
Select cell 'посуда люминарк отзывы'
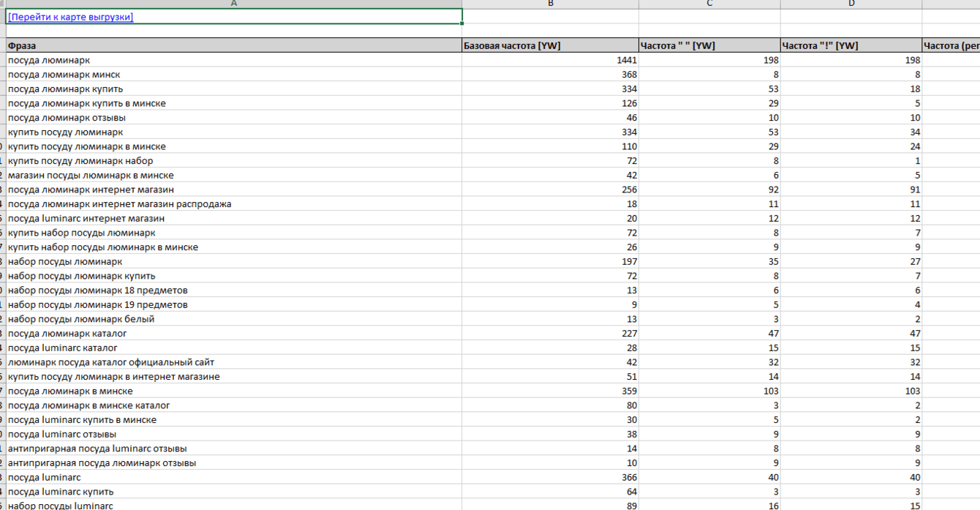coord(234,118)
